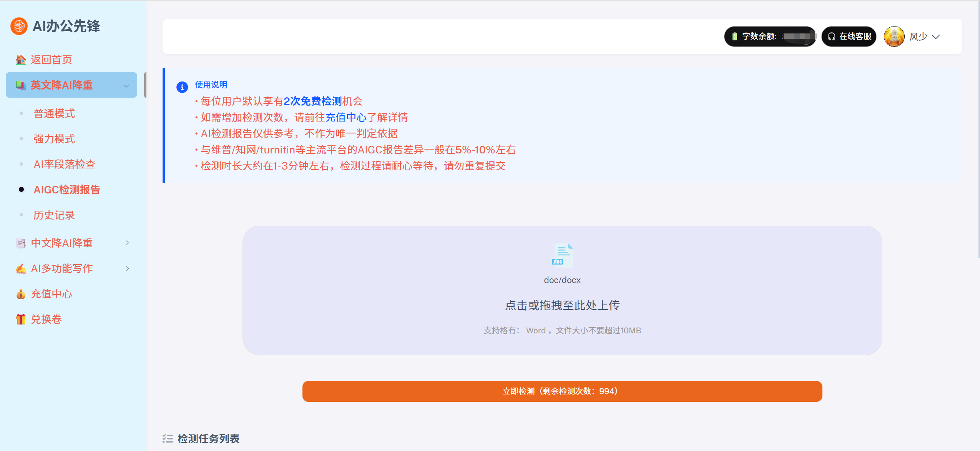Screen dimensions: 980x451
Task: Click the book icon beside 英文降AI降重
Action: pos(21,85)
